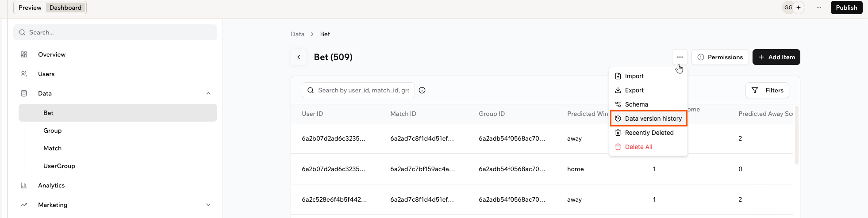Click the back arrow next to Bet (509)

[x=299, y=57]
